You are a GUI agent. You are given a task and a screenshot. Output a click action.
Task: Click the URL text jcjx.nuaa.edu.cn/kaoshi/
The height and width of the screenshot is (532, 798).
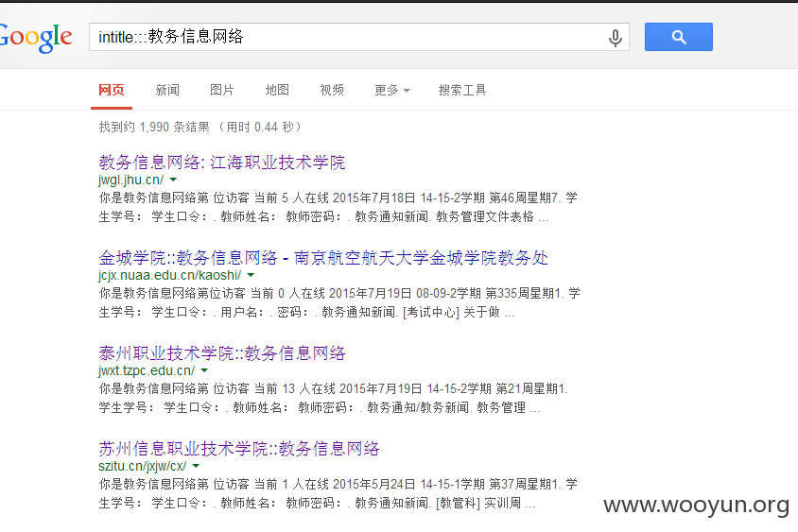coord(169,275)
